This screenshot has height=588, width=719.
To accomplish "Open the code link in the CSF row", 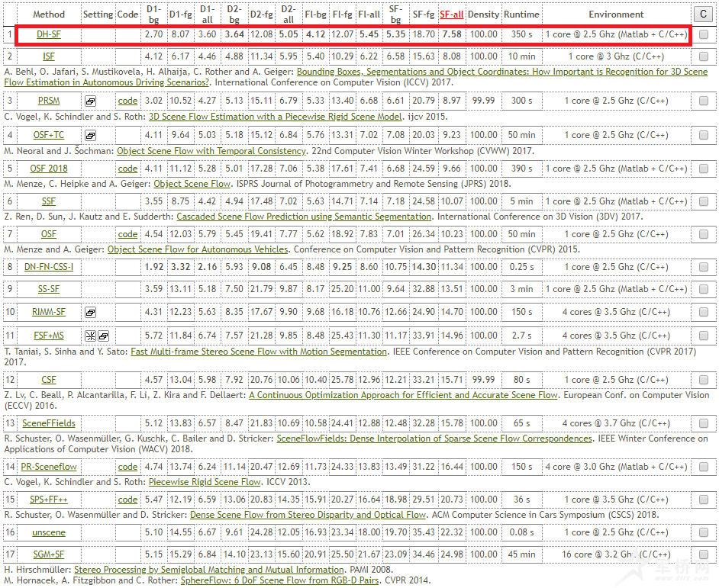I will [128, 379].
